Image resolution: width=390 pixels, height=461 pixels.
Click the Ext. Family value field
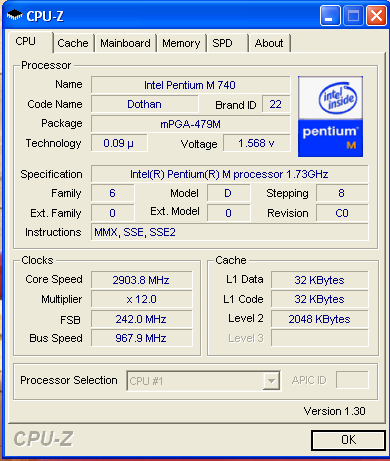(x=113, y=213)
